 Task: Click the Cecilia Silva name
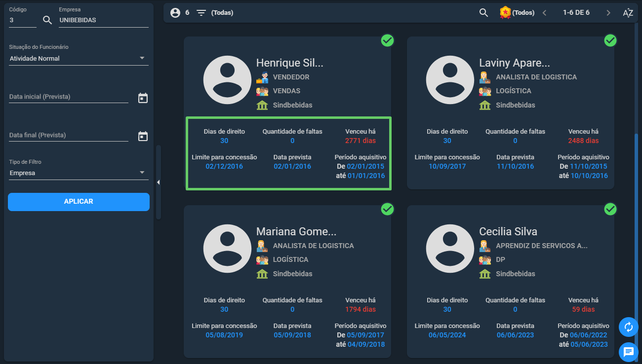(x=508, y=232)
